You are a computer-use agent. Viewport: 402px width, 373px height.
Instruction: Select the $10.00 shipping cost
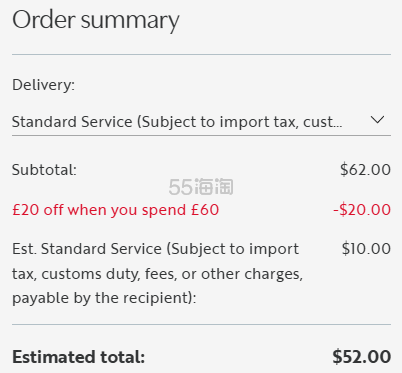point(366,249)
